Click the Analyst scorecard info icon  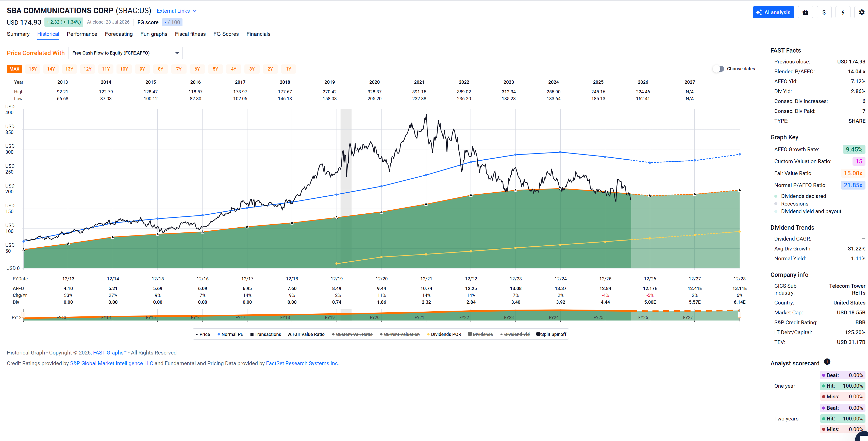tap(827, 362)
